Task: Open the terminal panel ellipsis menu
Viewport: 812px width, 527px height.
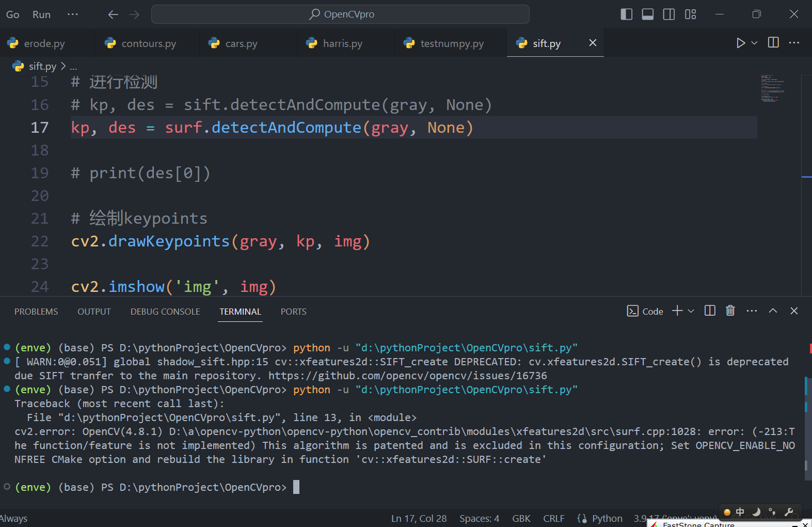Action: [x=752, y=311]
